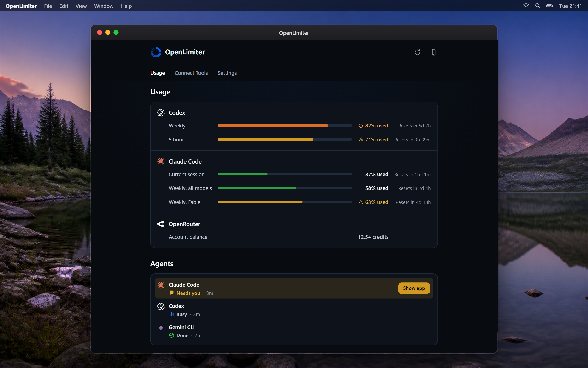Open Spotlight search in the menu bar

pyautogui.click(x=537, y=6)
